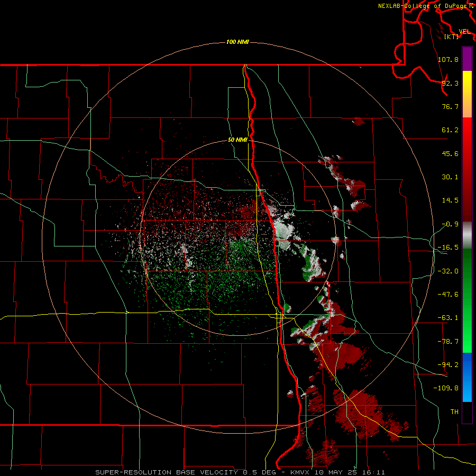Click the TH legend label

tap(454, 411)
